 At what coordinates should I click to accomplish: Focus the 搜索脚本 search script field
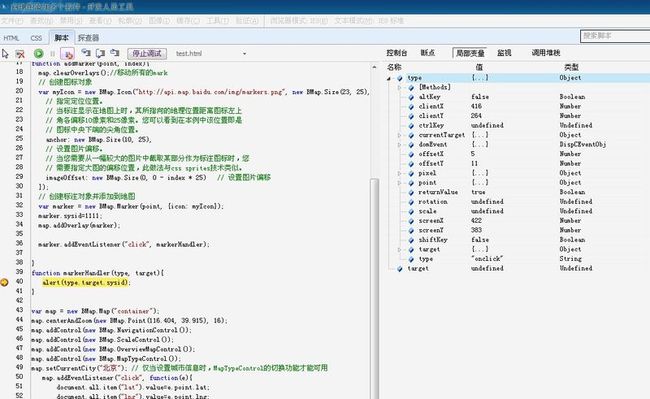[x=615, y=36]
